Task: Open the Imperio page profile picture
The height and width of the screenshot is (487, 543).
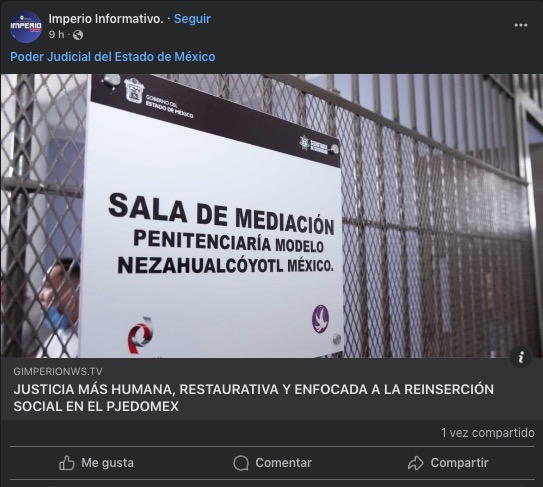Action: 26,27
